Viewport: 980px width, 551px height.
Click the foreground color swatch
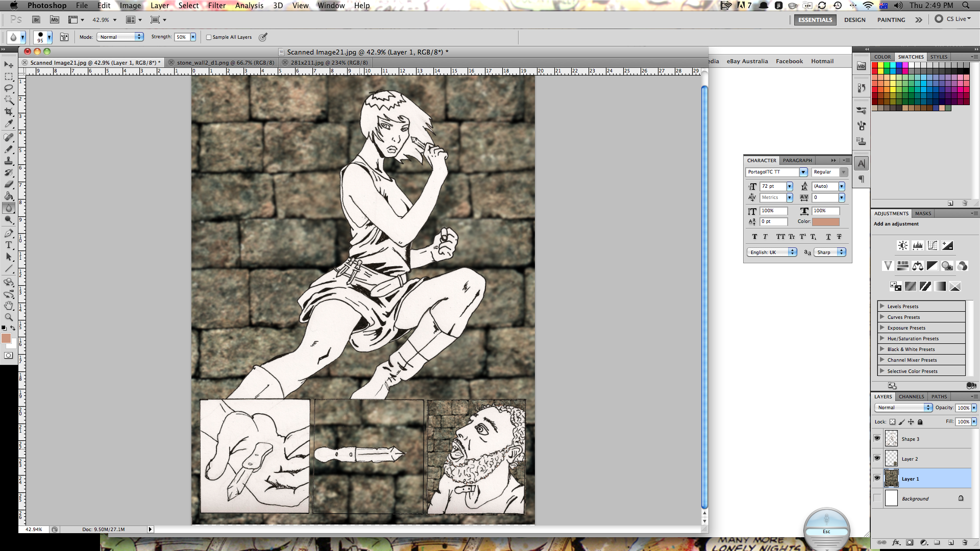click(6, 338)
